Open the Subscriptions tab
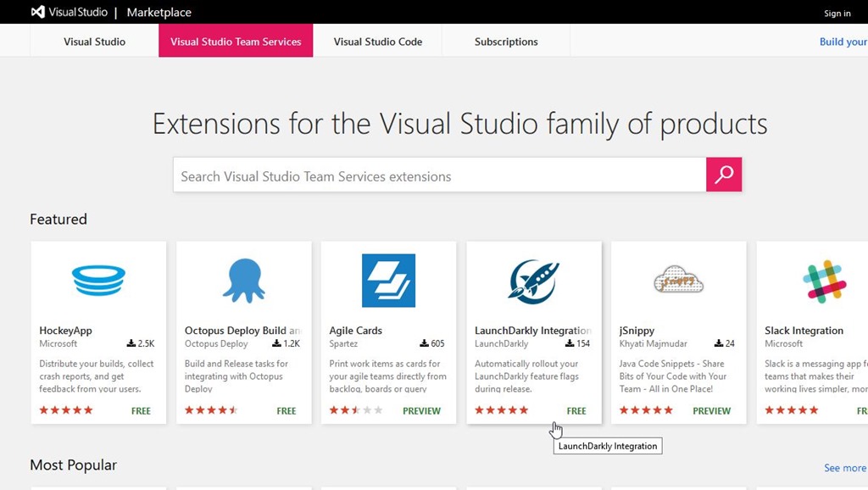The image size is (868, 490). tap(506, 42)
